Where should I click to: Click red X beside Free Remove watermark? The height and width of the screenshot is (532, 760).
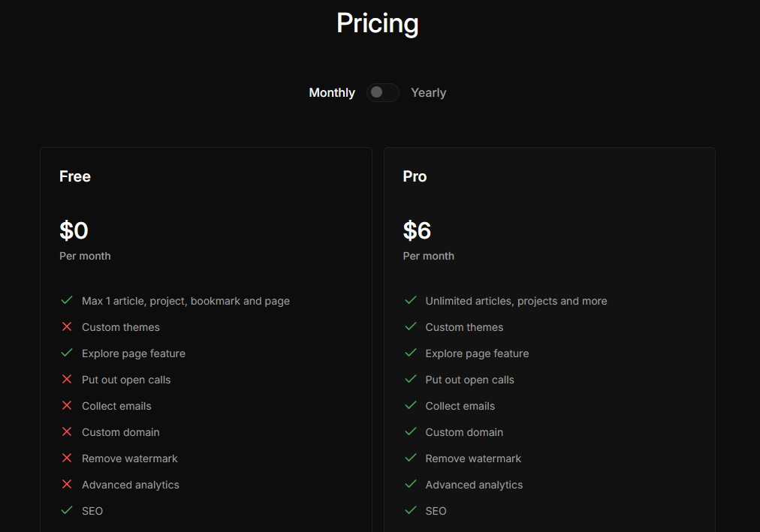pos(67,458)
